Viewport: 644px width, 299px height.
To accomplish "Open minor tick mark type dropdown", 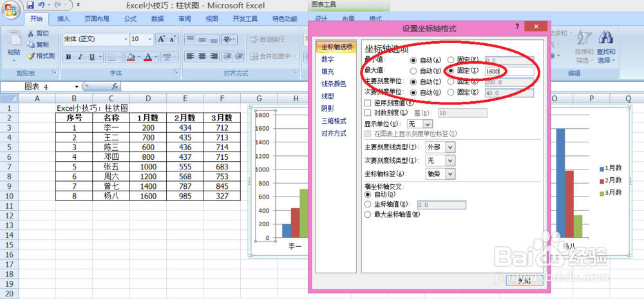I will 451,160.
